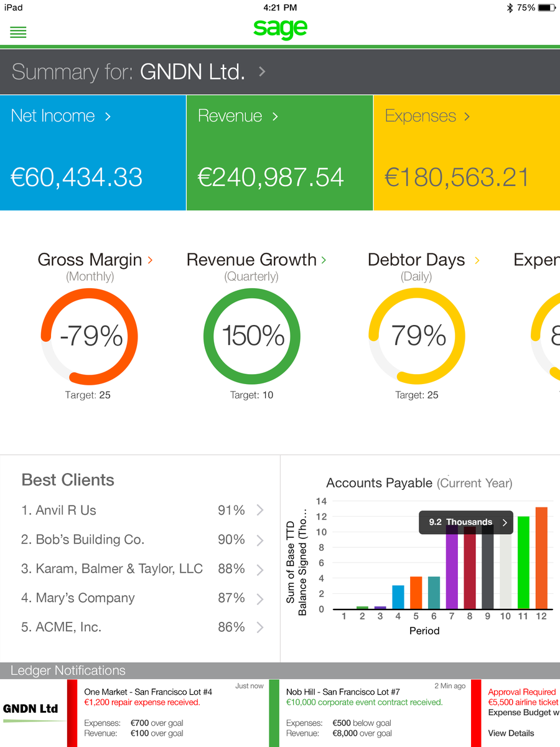The image size is (560, 747).
Task: Select Bob's Building Co. client name
Action: pos(90,540)
